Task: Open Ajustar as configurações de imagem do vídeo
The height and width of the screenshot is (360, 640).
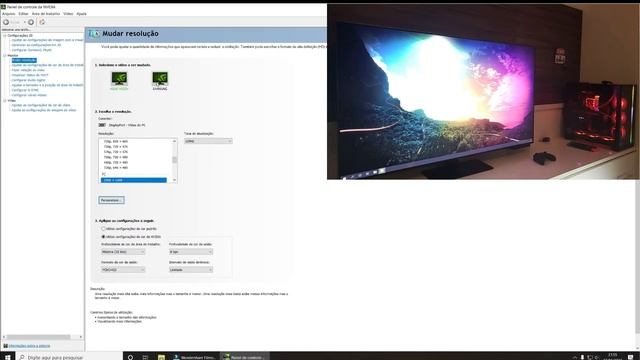Action: [x=44, y=110]
